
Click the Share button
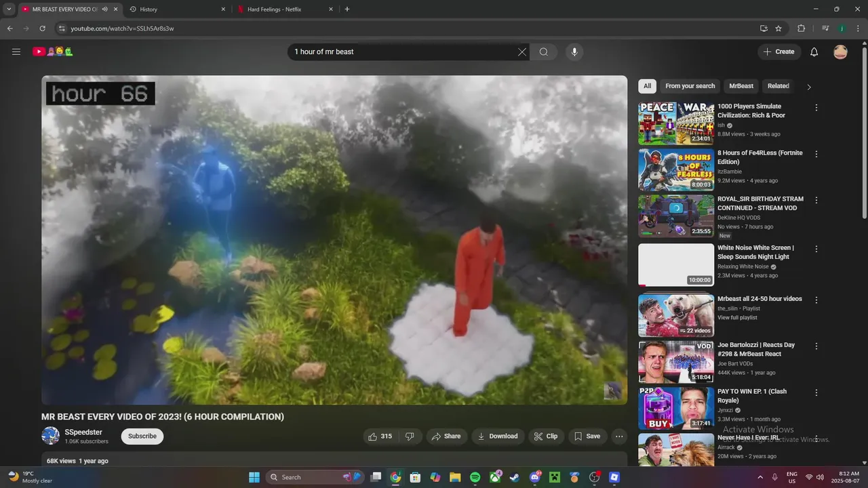tap(446, 436)
